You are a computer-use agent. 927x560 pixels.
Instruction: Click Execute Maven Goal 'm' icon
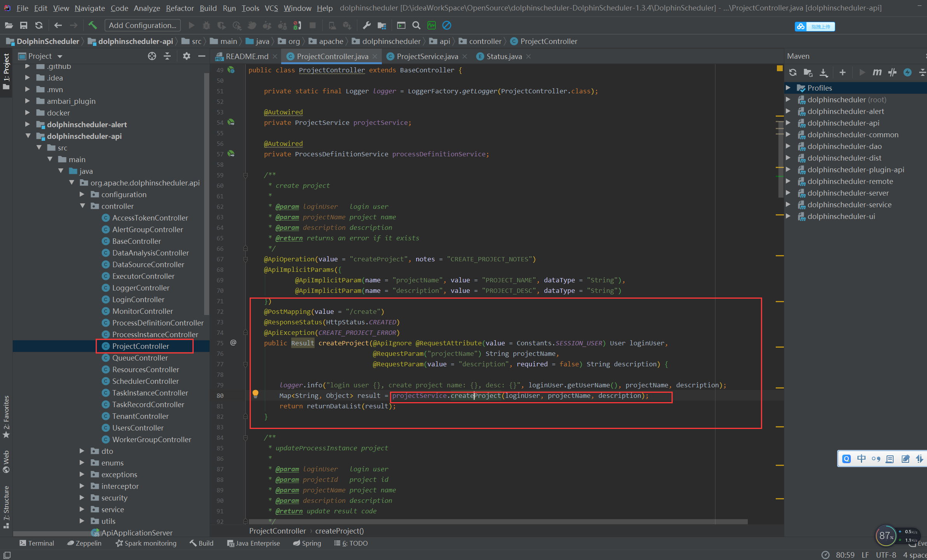tap(877, 72)
